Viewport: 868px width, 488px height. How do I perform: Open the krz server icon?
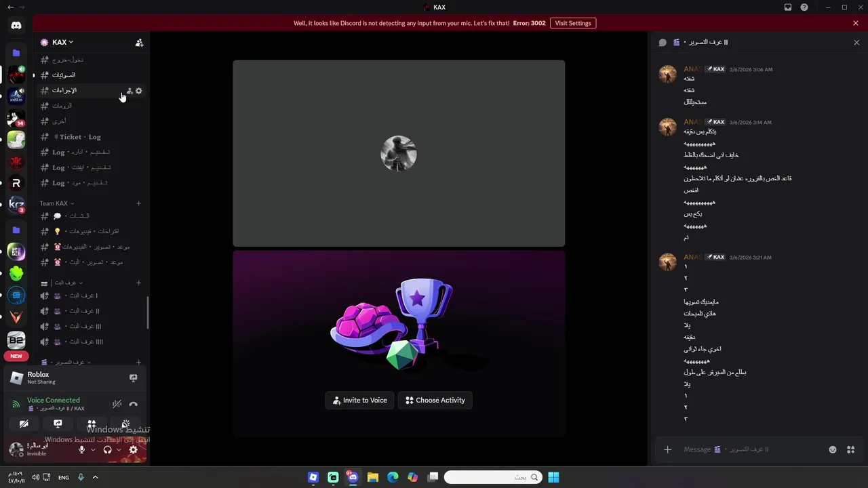16,204
